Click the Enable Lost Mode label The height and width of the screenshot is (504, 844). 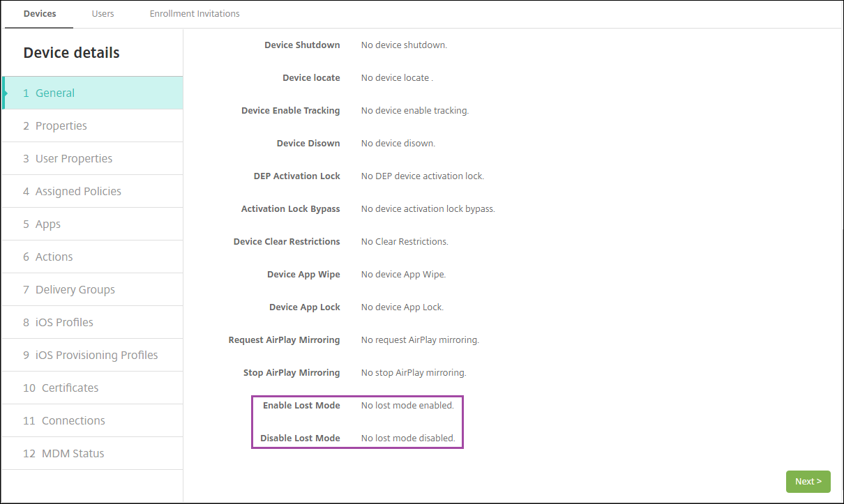coord(301,405)
